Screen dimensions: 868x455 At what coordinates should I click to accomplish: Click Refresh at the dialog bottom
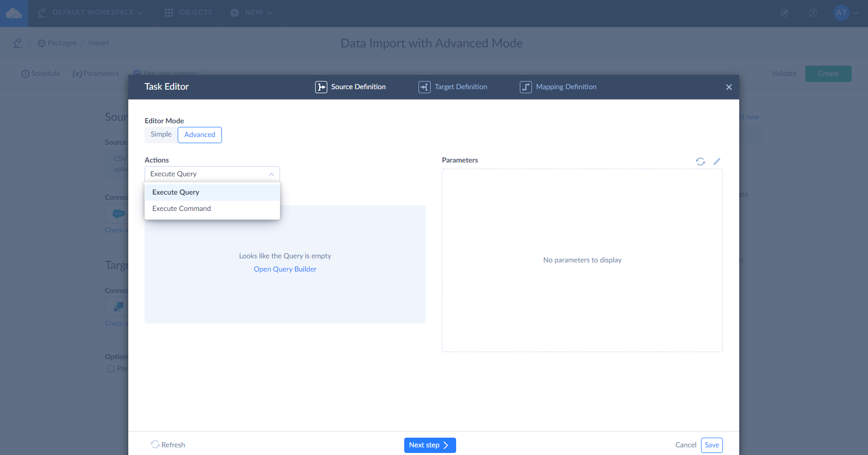[168, 445]
